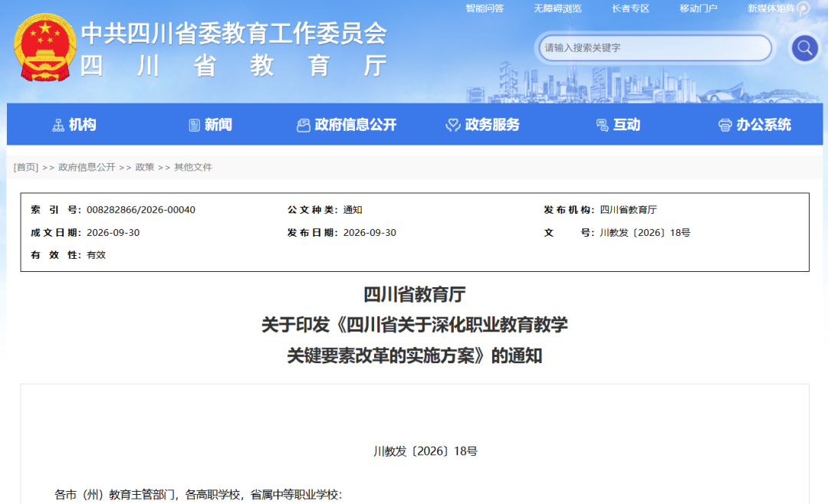The image size is (828, 504).
Task: Open the 移动门户 link
Action: point(698,8)
